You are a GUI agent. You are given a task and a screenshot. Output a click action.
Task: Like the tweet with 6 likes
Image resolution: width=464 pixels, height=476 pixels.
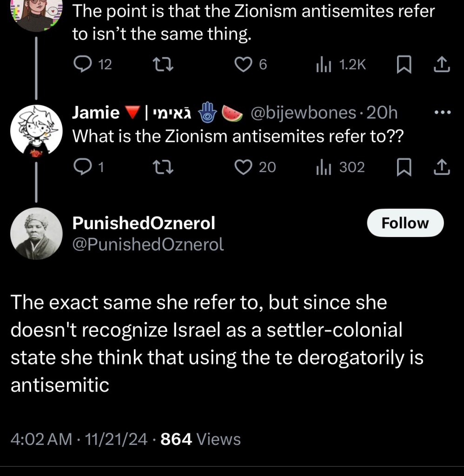pyautogui.click(x=242, y=66)
